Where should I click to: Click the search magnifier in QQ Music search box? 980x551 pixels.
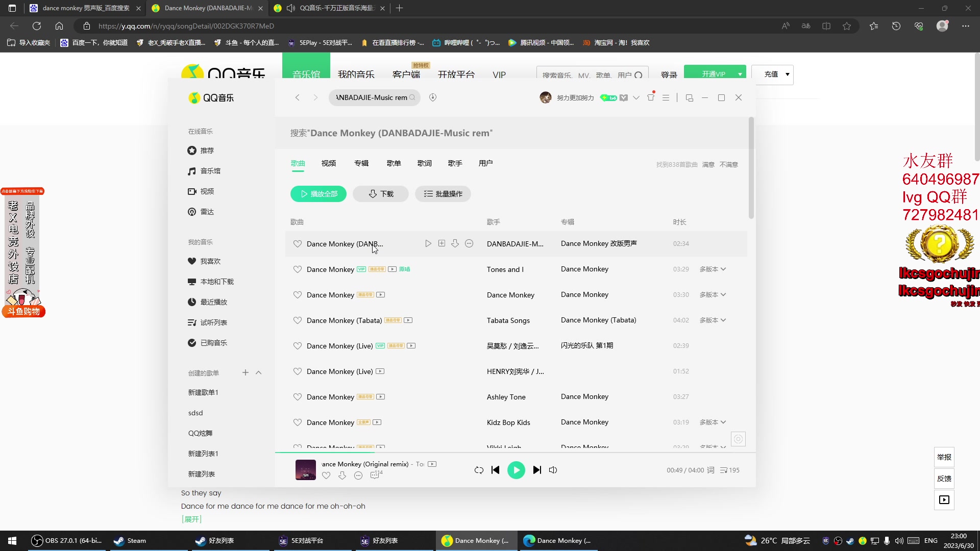click(x=412, y=97)
